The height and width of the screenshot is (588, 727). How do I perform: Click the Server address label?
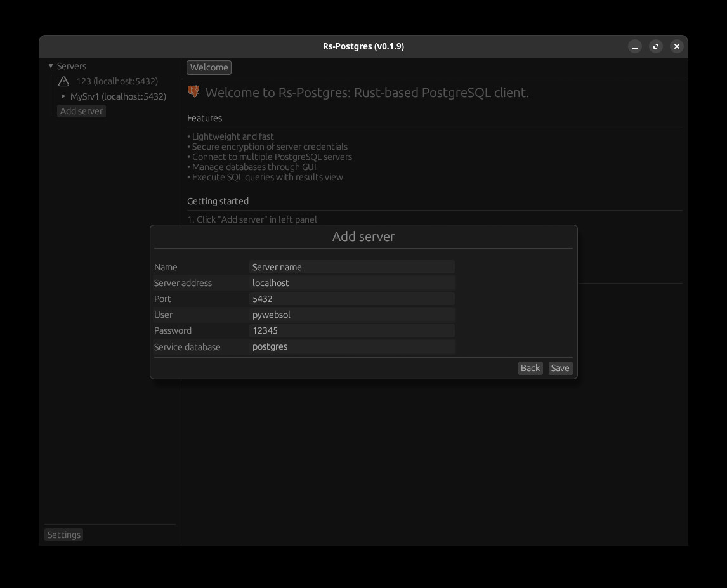(183, 283)
